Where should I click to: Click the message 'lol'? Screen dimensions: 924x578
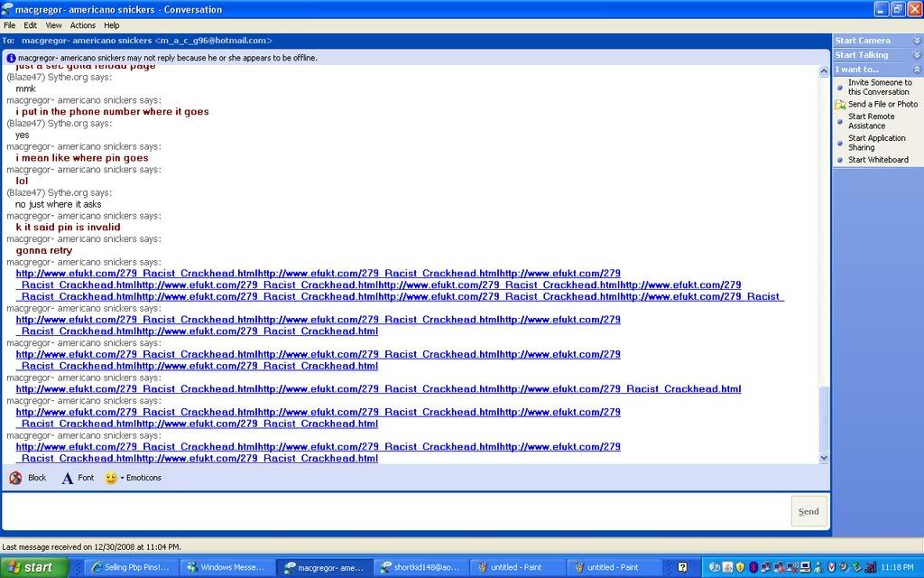pos(22,181)
